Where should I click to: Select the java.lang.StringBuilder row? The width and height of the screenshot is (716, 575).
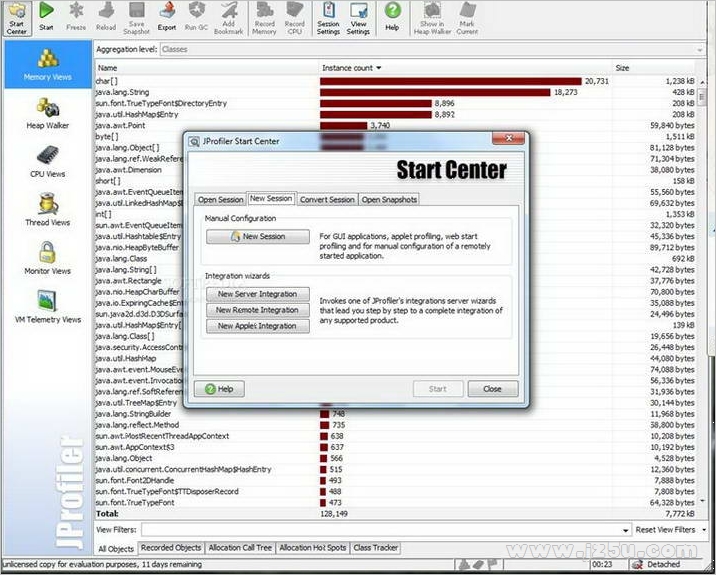coord(395,414)
